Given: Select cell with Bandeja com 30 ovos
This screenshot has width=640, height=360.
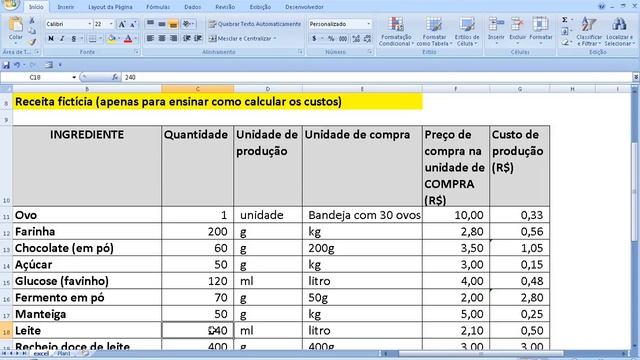Looking at the screenshot, I should (362, 215).
